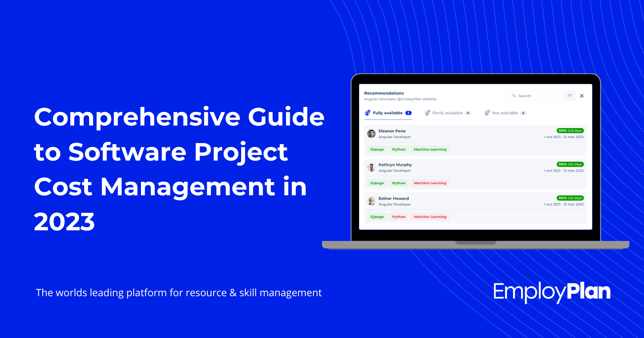Click Eleanor Pena's date range text
Screen dimensions: 644x338
click(x=563, y=137)
